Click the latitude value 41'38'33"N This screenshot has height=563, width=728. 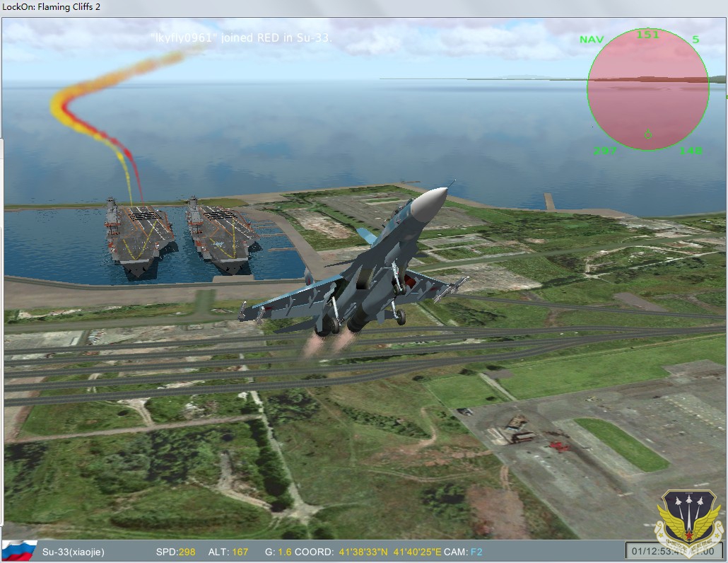pos(363,552)
